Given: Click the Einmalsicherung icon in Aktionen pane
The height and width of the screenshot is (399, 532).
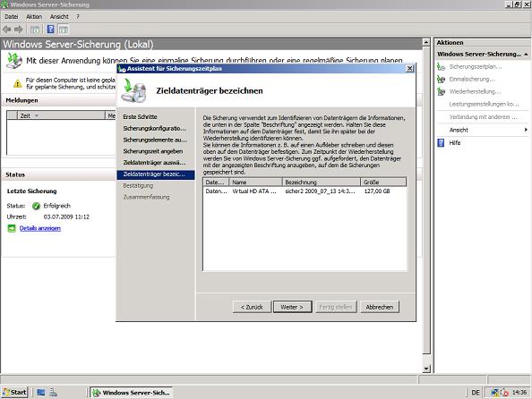Looking at the screenshot, I should point(441,79).
